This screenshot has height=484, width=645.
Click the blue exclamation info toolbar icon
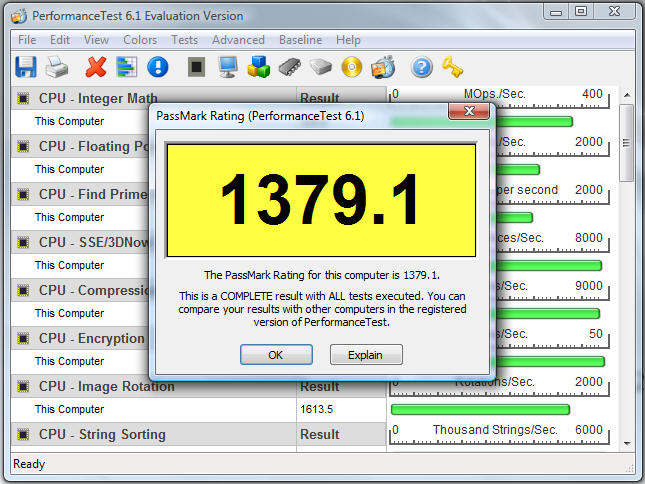158,67
